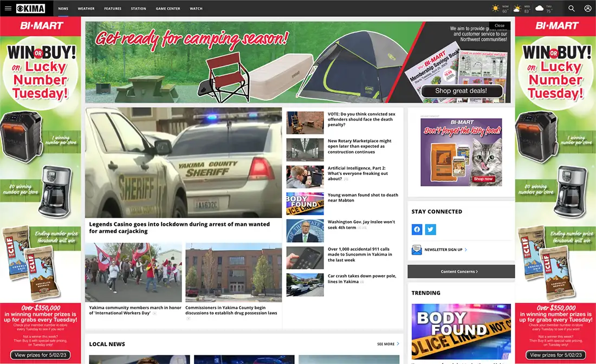Click the partly cloudy WED weather icon

point(517,8)
